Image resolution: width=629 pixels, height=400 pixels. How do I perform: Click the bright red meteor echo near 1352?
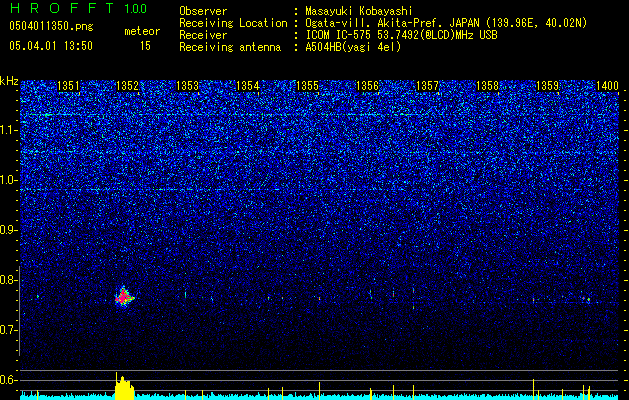pyautogui.click(x=124, y=297)
